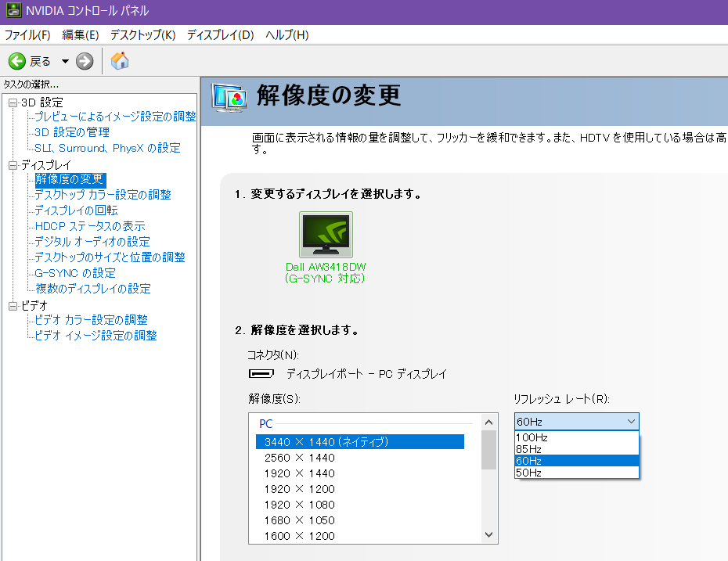This screenshot has height=561, width=728.
Task: Click the 解像度の変更 header icon
Action: (x=229, y=98)
